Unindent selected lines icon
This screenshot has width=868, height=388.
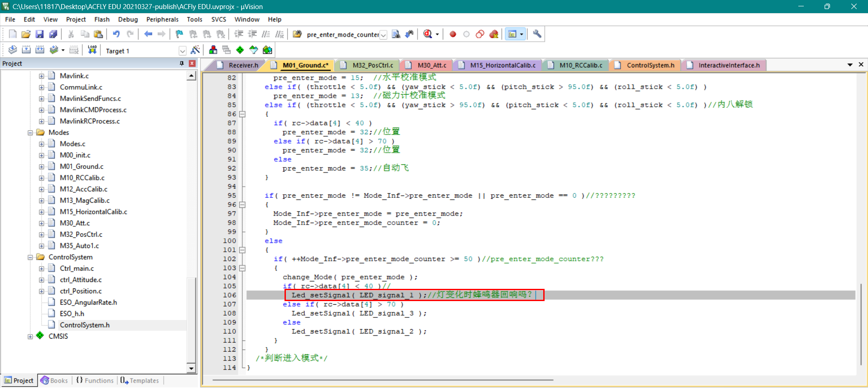tap(252, 34)
